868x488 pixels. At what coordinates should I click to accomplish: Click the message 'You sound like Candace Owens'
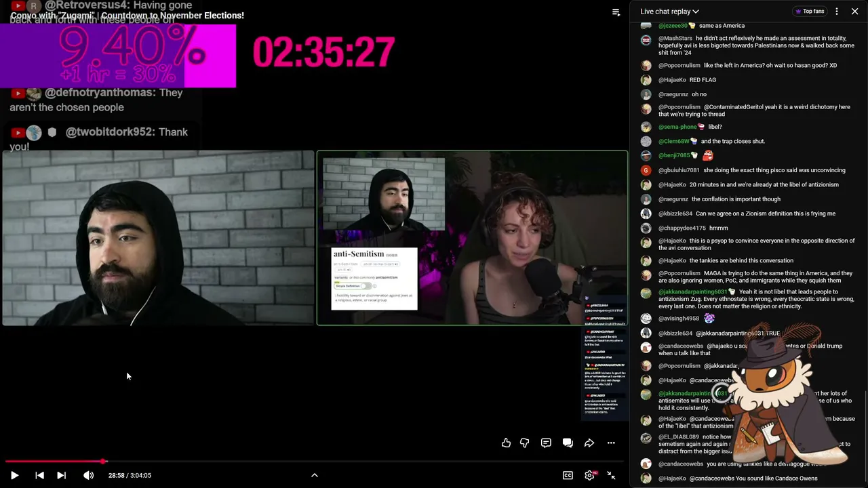[x=776, y=479]
